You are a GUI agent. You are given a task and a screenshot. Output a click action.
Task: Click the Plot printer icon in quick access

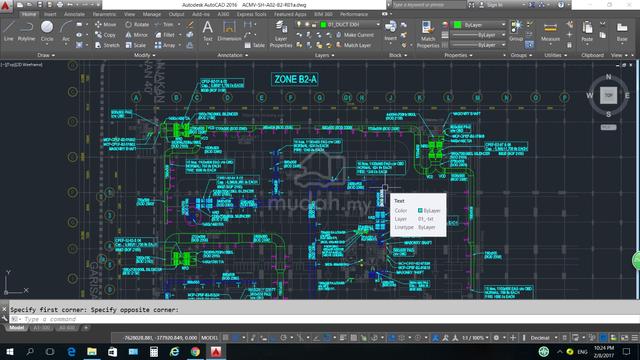[60, 5]
